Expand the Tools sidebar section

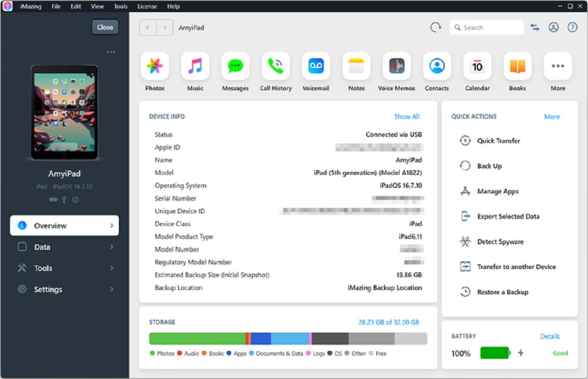click(x=64, y=268)
